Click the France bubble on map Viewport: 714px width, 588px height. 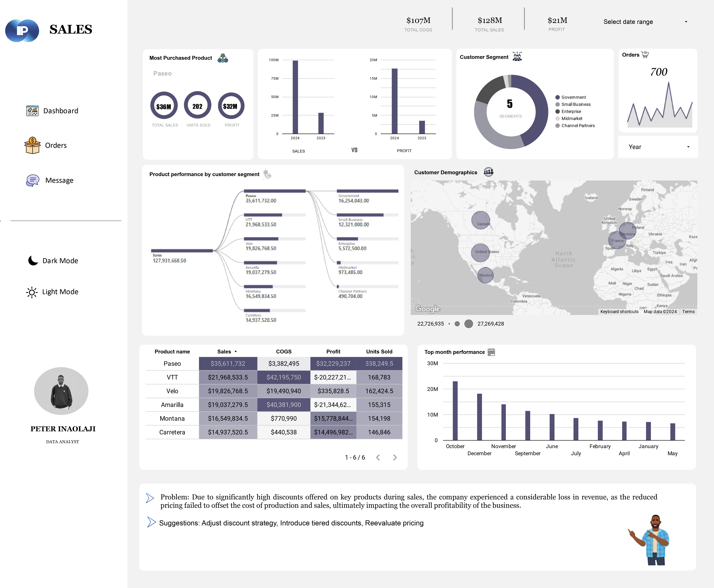click(617, 240)
